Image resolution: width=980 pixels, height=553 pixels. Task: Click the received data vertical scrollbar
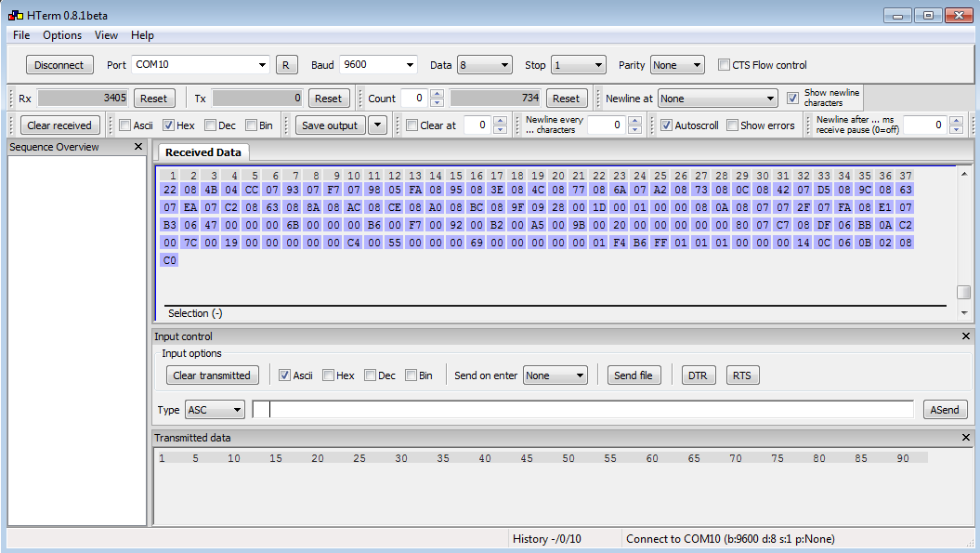pos(963,232)
